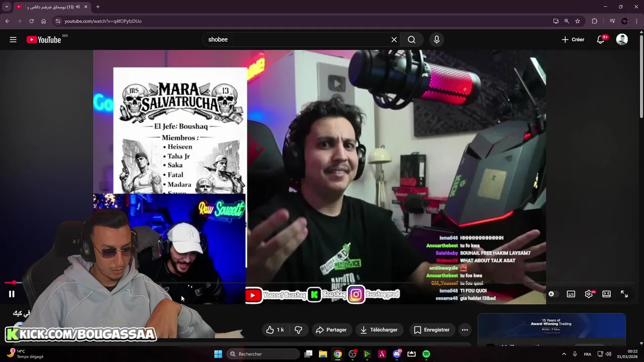Go to the YouTube home logo
644x362 pixels.
[44, 40]
